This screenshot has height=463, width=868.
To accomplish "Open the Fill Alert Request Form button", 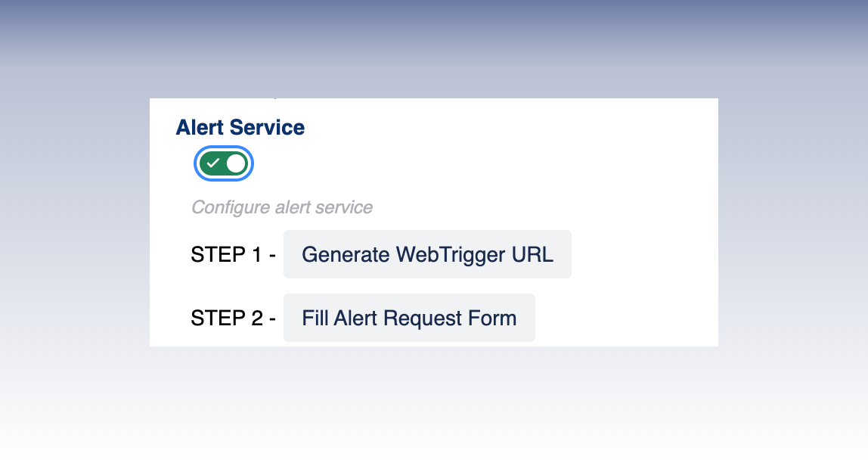I will (x=409, y=318).
